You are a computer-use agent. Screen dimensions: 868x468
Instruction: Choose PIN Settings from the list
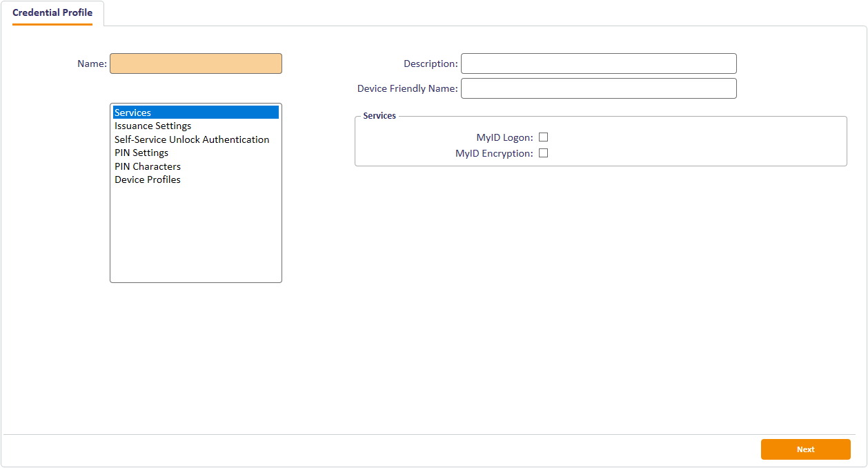(141, 153)
